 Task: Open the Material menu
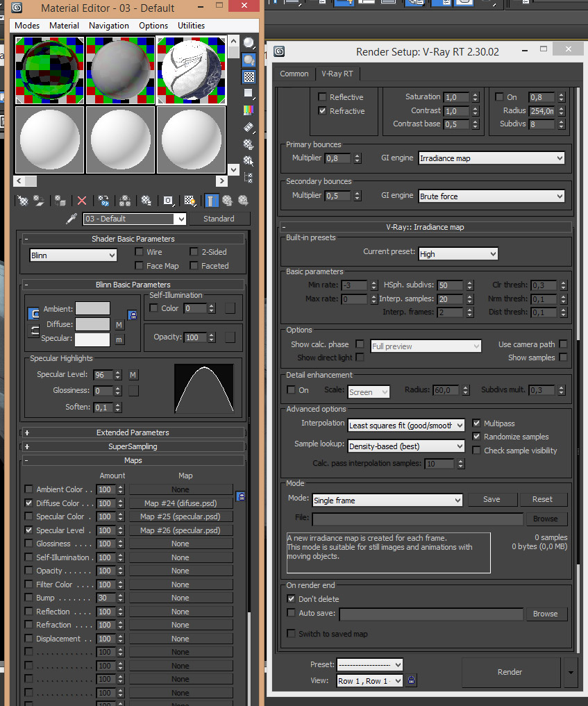(x=65, y=26)
